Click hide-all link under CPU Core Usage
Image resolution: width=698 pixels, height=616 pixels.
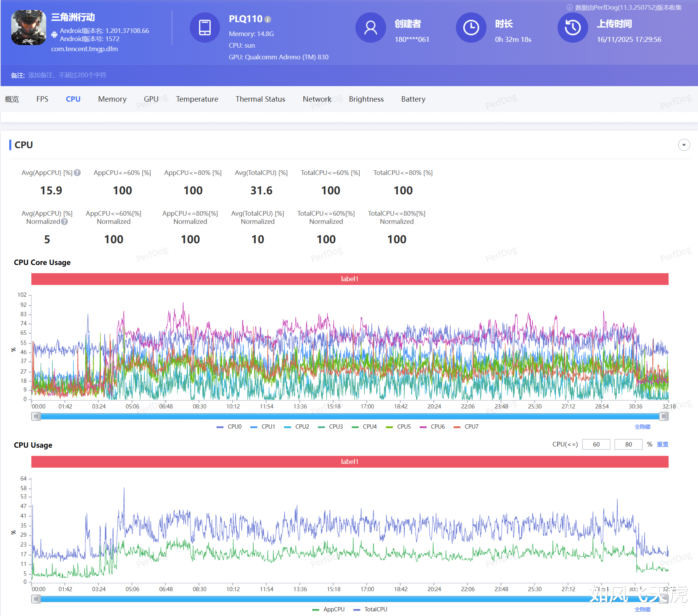coord(642,427)
